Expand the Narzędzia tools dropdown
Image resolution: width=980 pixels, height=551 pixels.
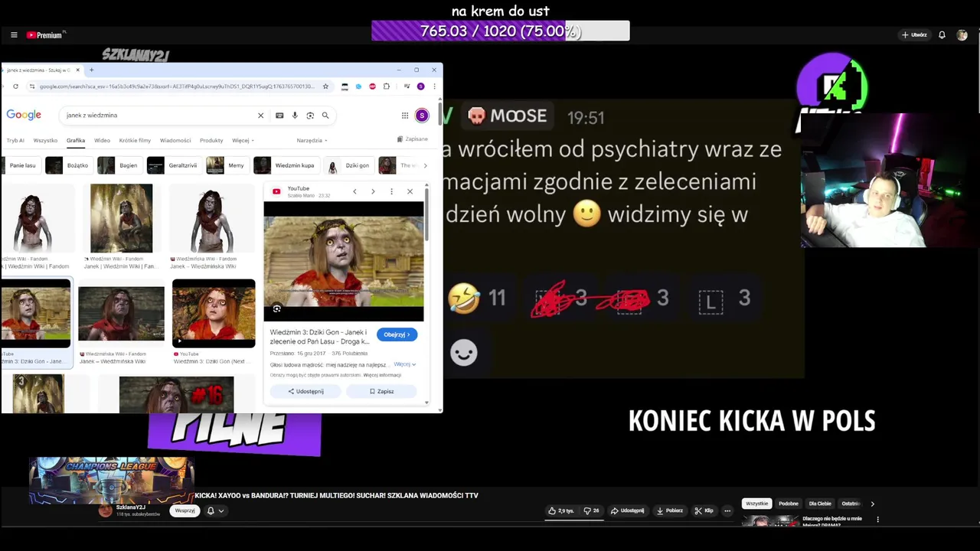(x=312, y=141)
